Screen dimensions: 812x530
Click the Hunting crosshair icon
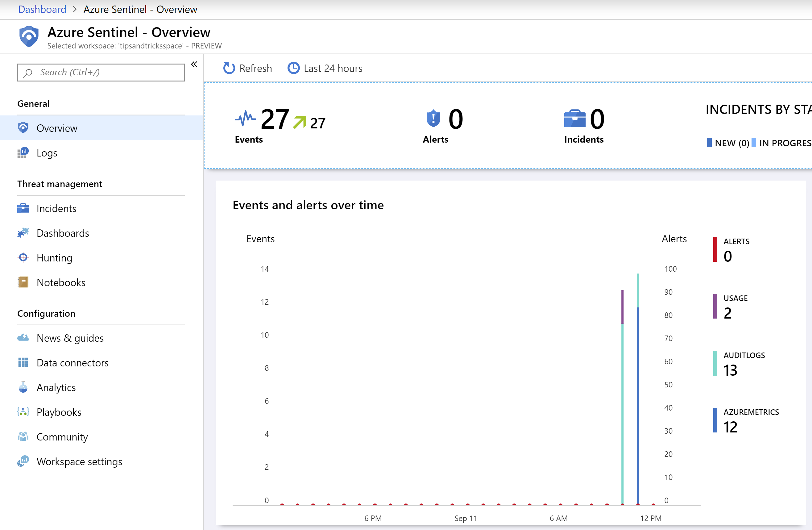pos(23,257)
